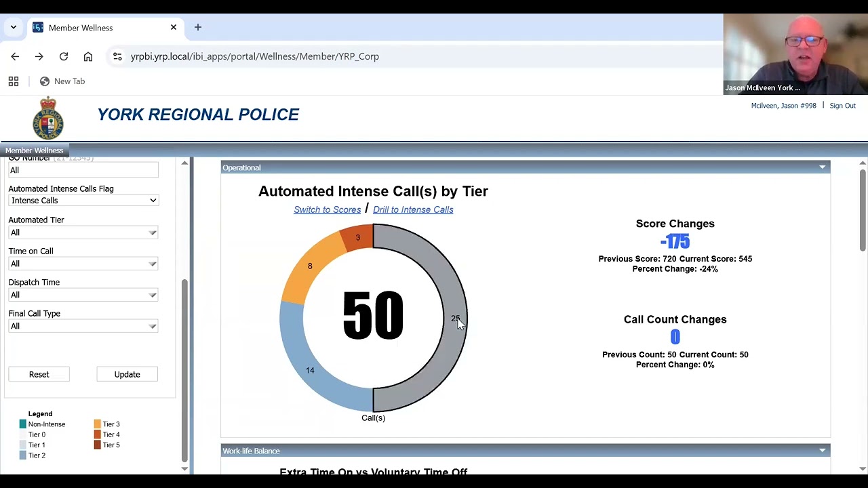The image size is (868, 488).
Task: Click the Score Changes heading
Action: 675,224
